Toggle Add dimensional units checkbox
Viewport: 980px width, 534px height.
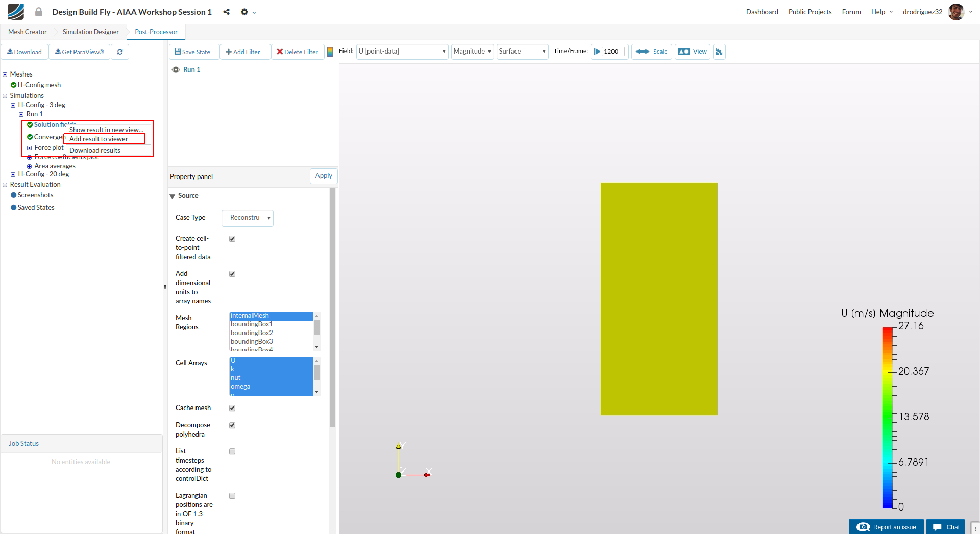click(x=232, y=274)
